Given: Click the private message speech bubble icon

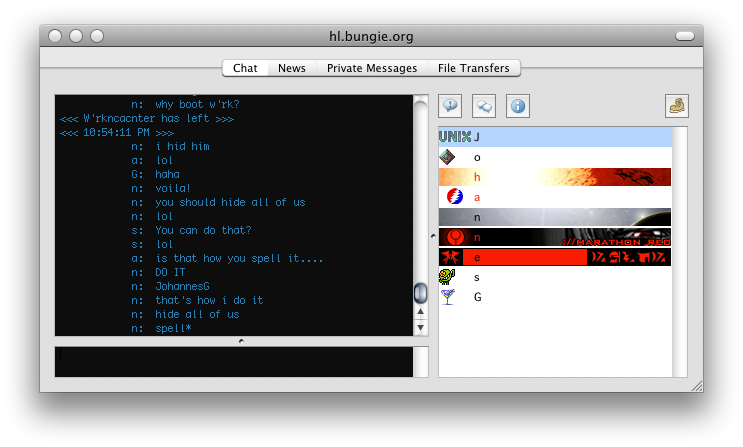Looking at the screenshot, I should coord(450,105).
